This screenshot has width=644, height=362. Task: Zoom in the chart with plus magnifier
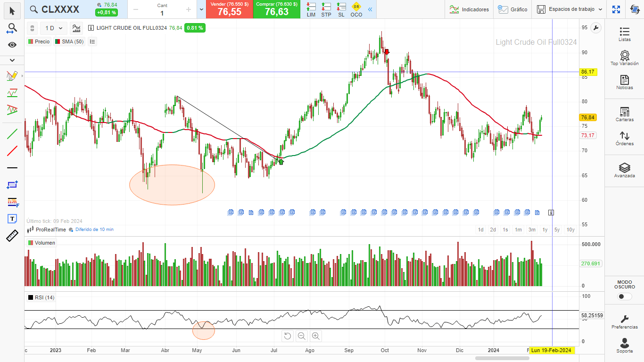[x=316, y=336]
